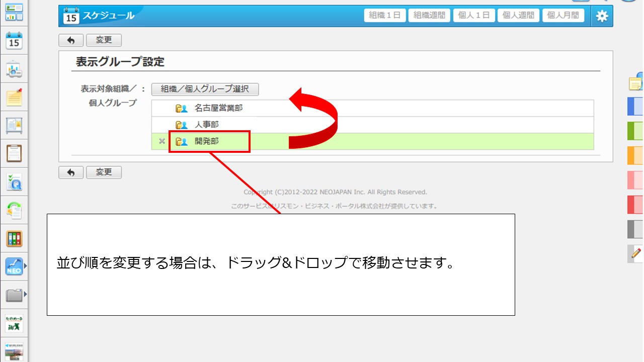This screenshot has height=362, width=644.
Task: Switch to 個人週間 view
Action: (518, 16)
